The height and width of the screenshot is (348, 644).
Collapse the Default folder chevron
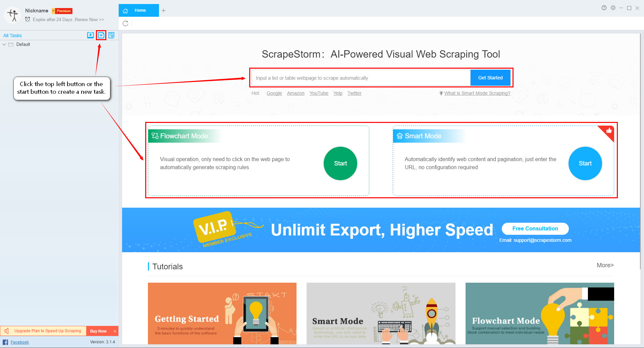(x=4, y=44)
